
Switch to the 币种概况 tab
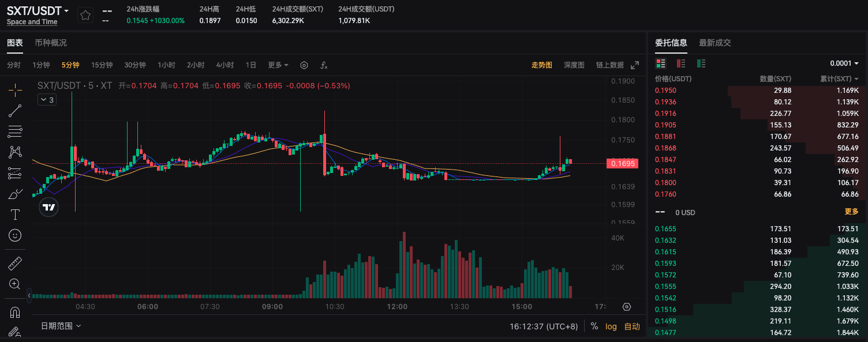(51, 43)
